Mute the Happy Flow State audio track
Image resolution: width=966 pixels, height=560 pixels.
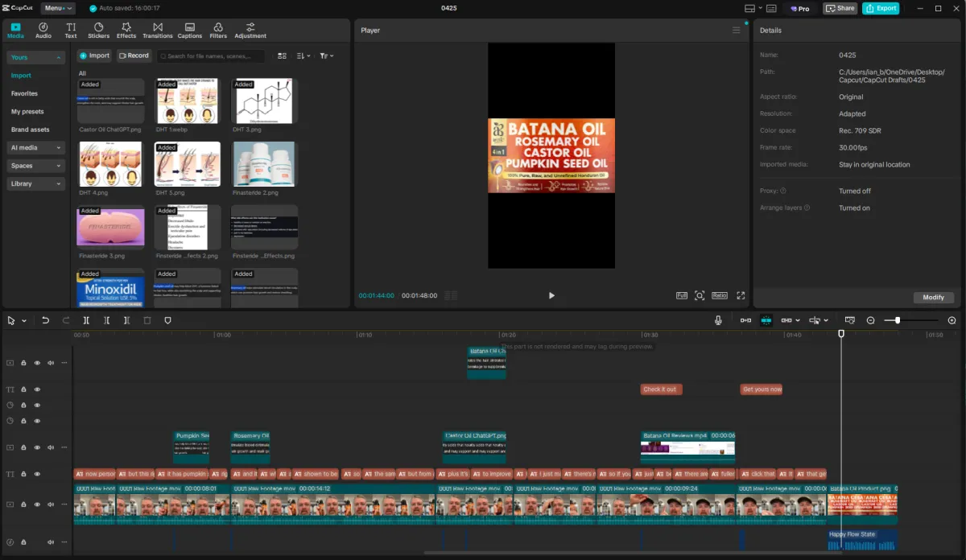click(x=51, y=543)
